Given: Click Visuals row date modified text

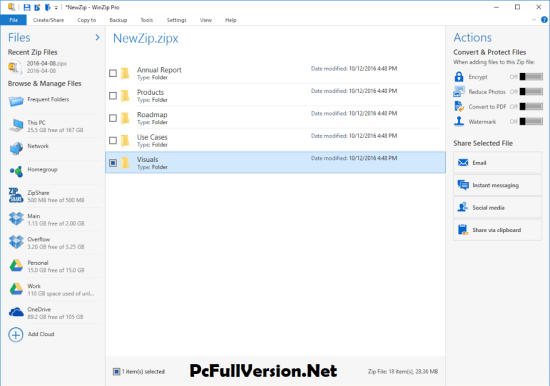Looking at the screenshot, I should point(354,158).
